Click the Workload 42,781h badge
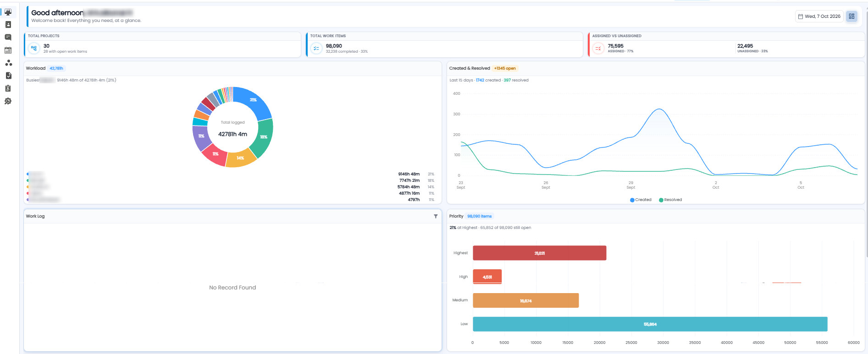 tap(56, 68)
